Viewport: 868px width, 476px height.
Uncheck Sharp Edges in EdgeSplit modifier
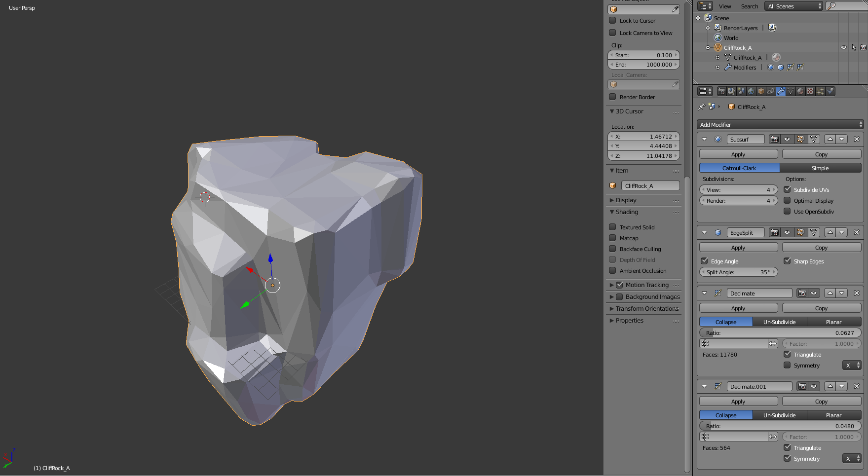pyautogui.click(x=787, y=261)
